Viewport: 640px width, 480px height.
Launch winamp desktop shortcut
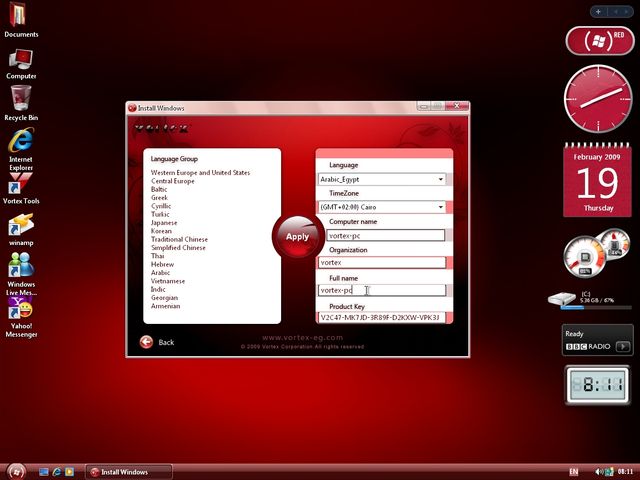point(21,230)
